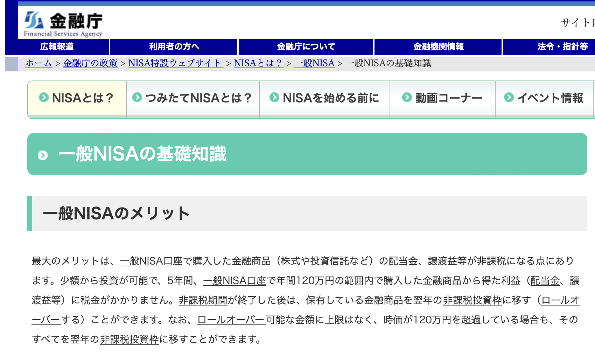595x364 pixels.
Task: Click 配当金 link after 投資信託など）の
Action: coord(403,261)
